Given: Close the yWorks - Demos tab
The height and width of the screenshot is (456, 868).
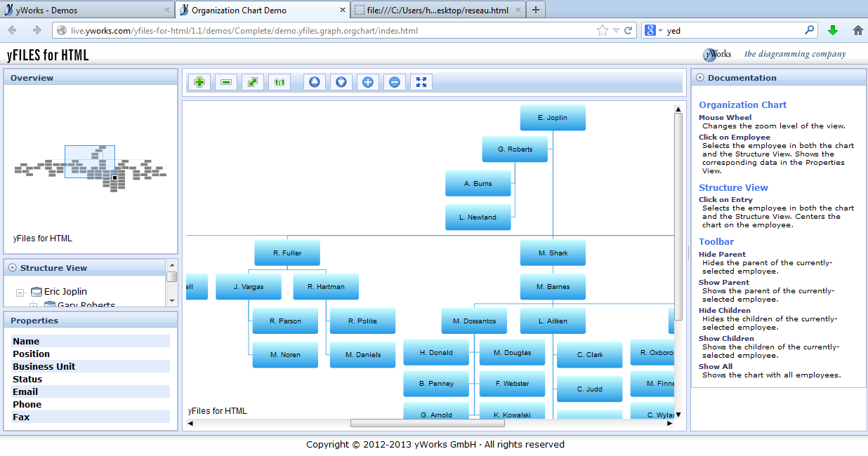Looking at the screenshot, I should (x=167, y=11).
